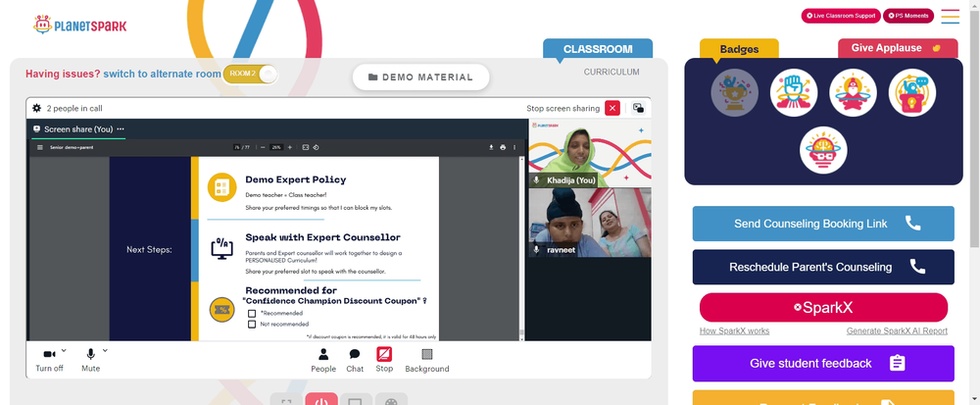Award the raised fist badge

[x=794, y=92]
